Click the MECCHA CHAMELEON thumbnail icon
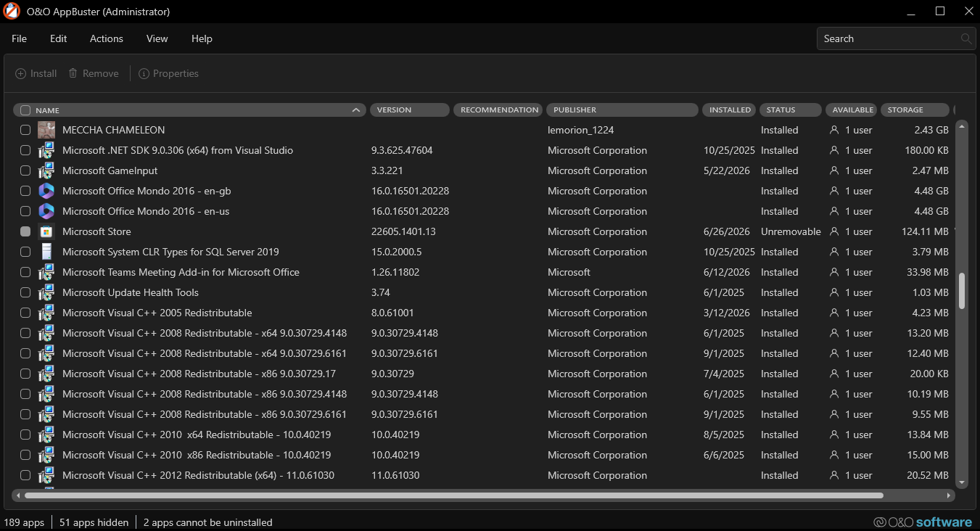The height and width of the screenshot is (531, 980). pyautogui.click(x=46, y=130)
